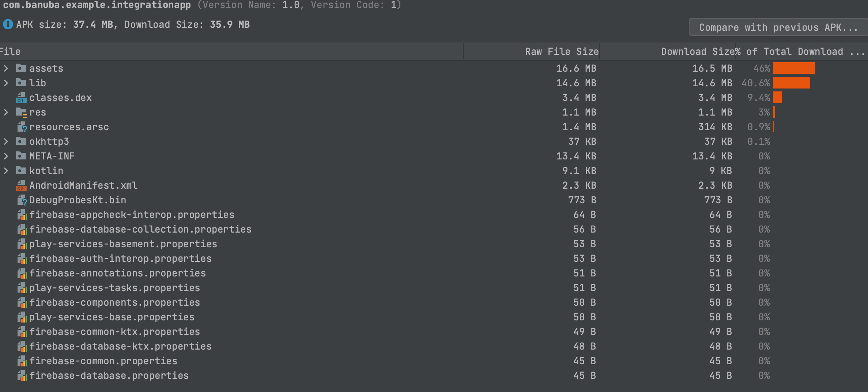Click the META-INF folder icon
The image size is (868, 392).
[21, 156]
